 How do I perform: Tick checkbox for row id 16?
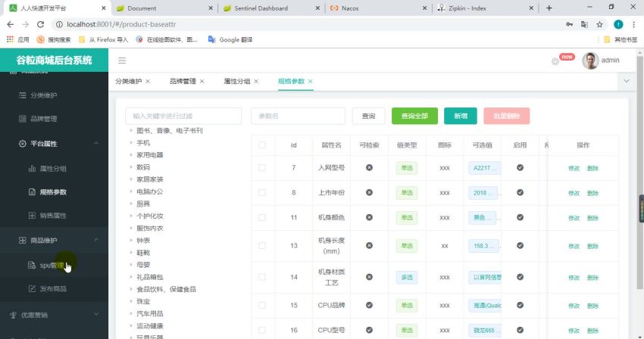click(x=262, y=330)
